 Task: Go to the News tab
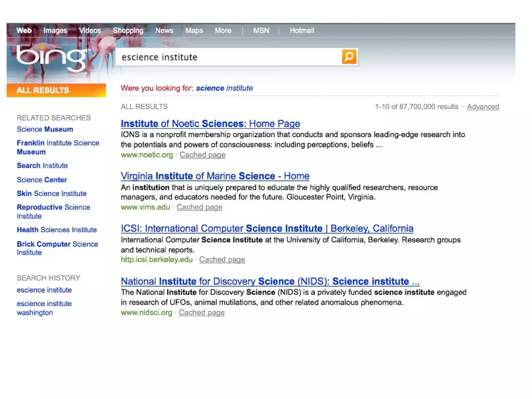point(164,31)
